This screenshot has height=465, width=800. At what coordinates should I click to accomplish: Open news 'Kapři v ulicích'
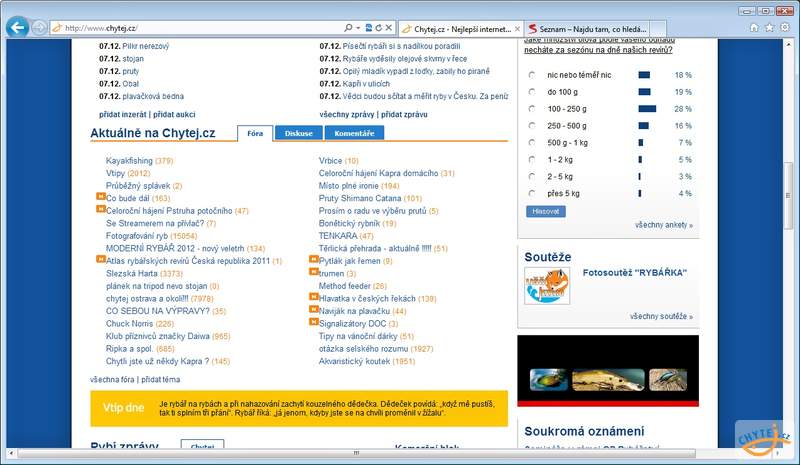pos(366,84)
